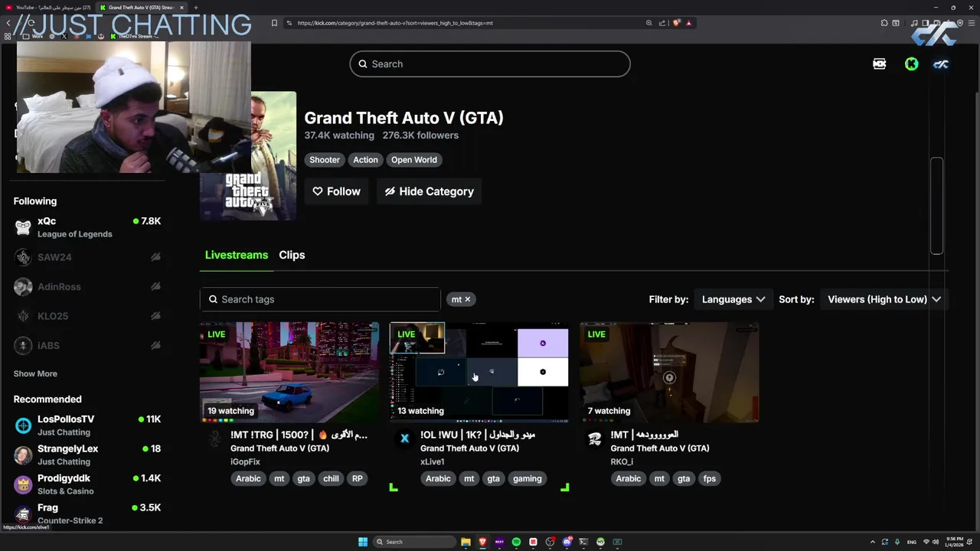Open xLive1 streamer avatar with X logo
The height and width of the screenshot is (551, 980).
coord(404,439)
